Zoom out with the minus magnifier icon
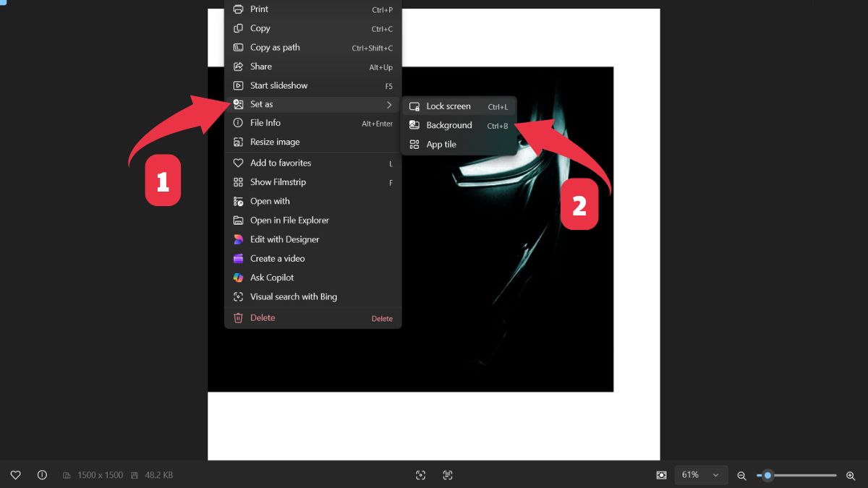Viewport: 868px width, 488px height. click(741, 476)
